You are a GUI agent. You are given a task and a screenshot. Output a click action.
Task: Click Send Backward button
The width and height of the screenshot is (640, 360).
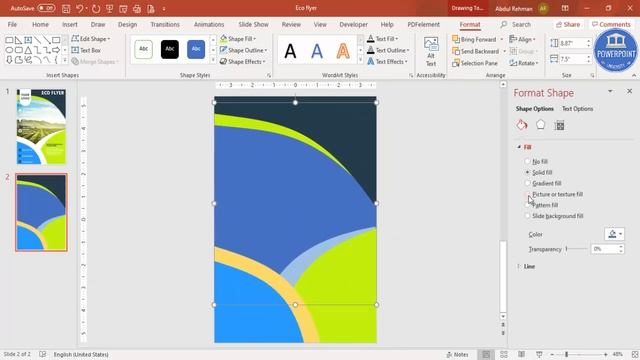pos(476,51)
